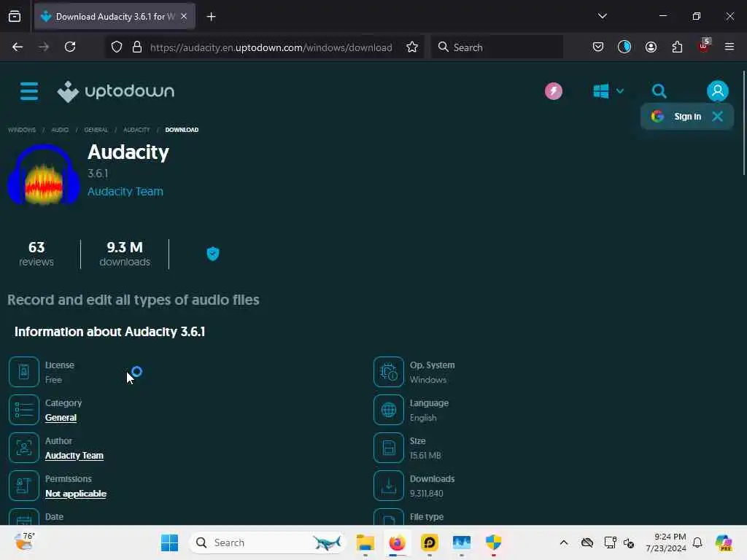Open Windows Security from taskbar
The image size is (747, 560).
(494, 542)
